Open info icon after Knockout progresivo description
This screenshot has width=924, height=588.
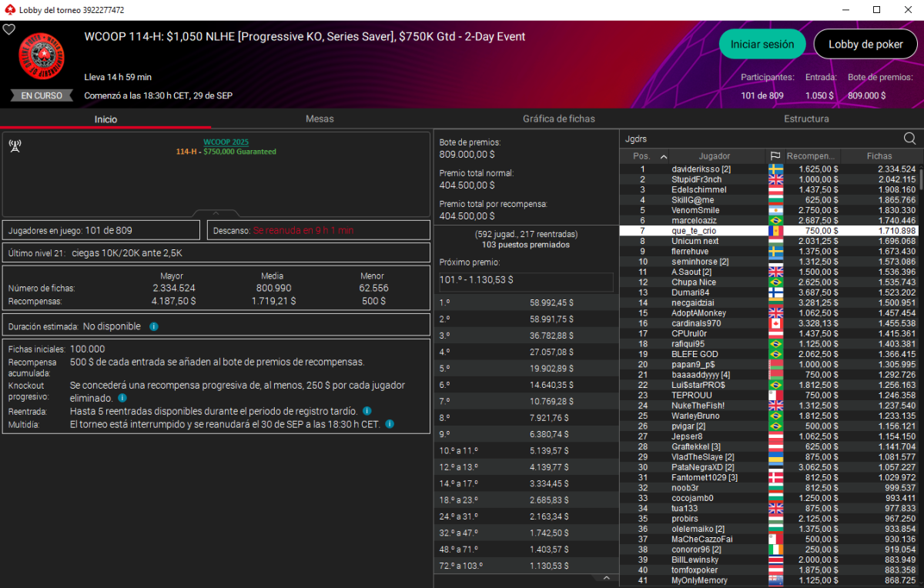pos(122,398)
